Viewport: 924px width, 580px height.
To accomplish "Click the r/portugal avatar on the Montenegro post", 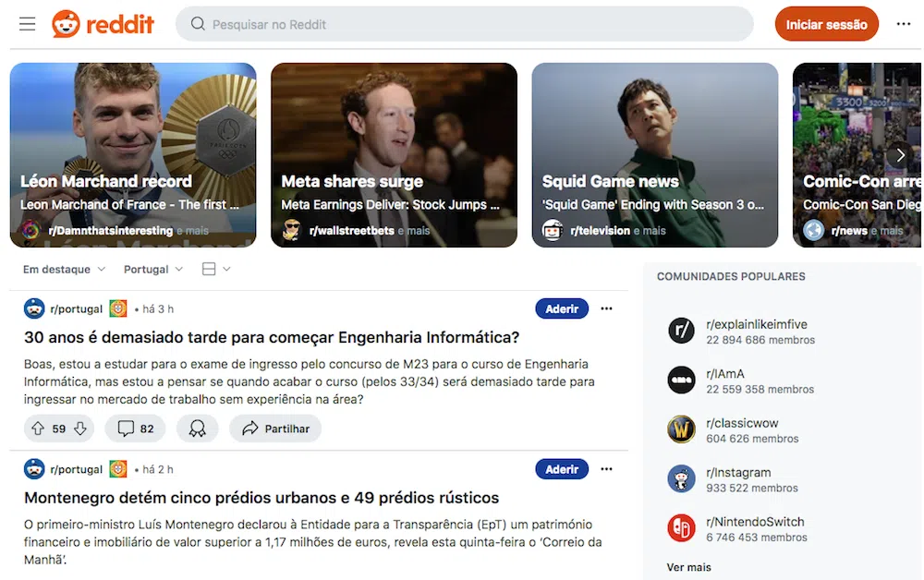I will pos(34,469).
